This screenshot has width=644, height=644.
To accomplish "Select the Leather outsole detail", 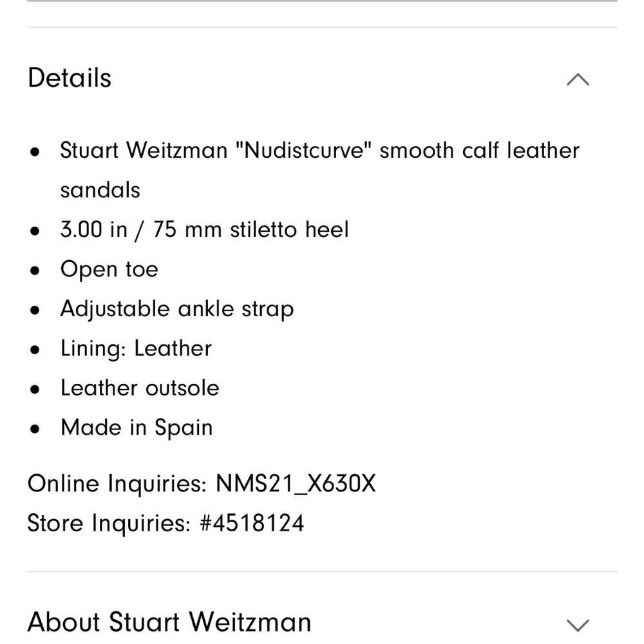I will (x=140, y=388).
